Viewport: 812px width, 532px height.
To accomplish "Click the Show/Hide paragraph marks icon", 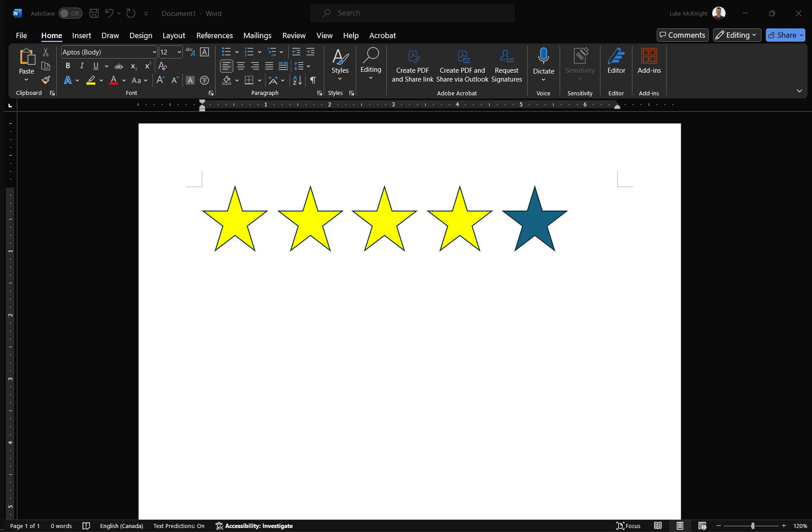I will [313, 80].
